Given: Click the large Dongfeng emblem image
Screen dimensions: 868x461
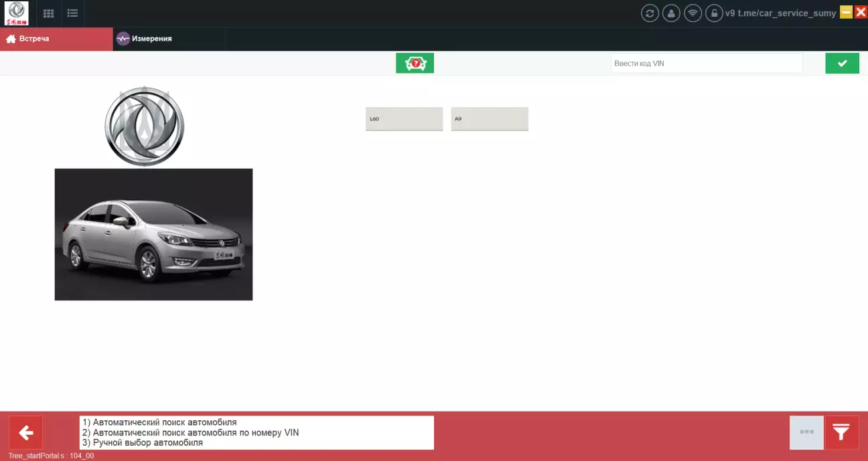Looking at the screenshot, I should [x=145, y=126].
